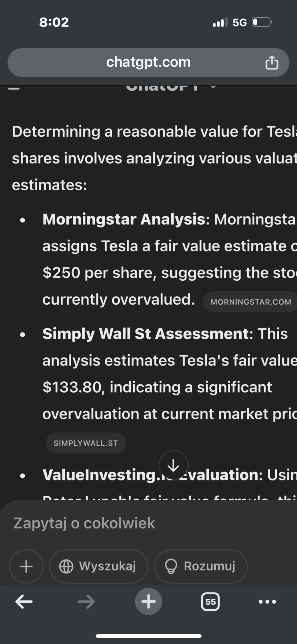Viewport: 297px width, 644px height.
Task: Tap the browser forward arrow
Action: click(86, 602)
